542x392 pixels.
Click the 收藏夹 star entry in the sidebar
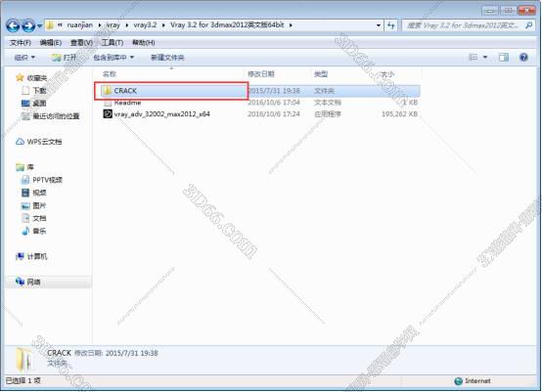pos(31,78)
